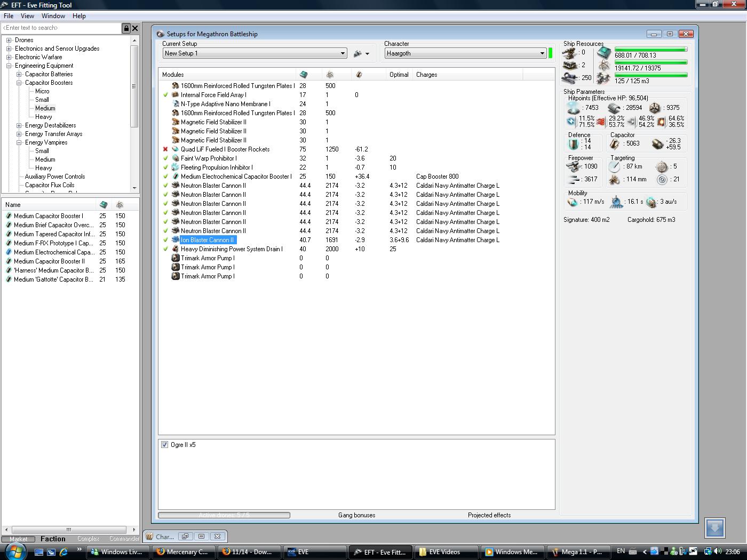Click the Optimal column header

tap(399, 75)
